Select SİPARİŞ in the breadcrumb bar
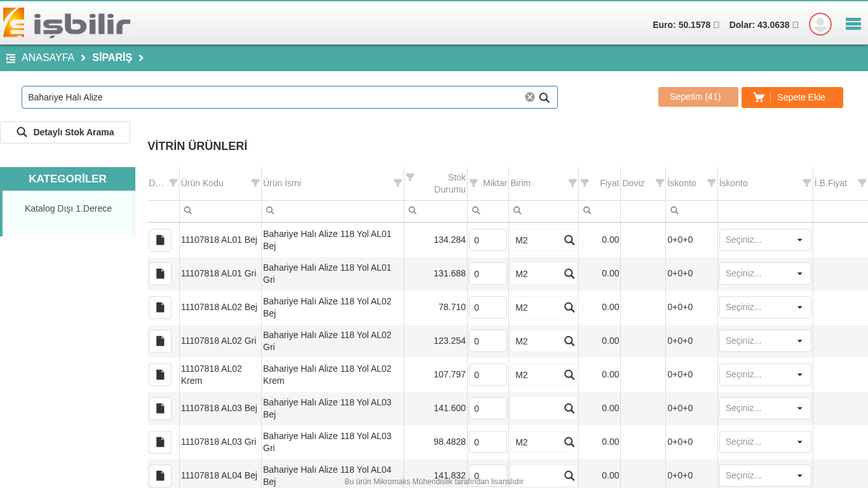Image resolution: width=868 pixels, height=488 pixels. 112,58
